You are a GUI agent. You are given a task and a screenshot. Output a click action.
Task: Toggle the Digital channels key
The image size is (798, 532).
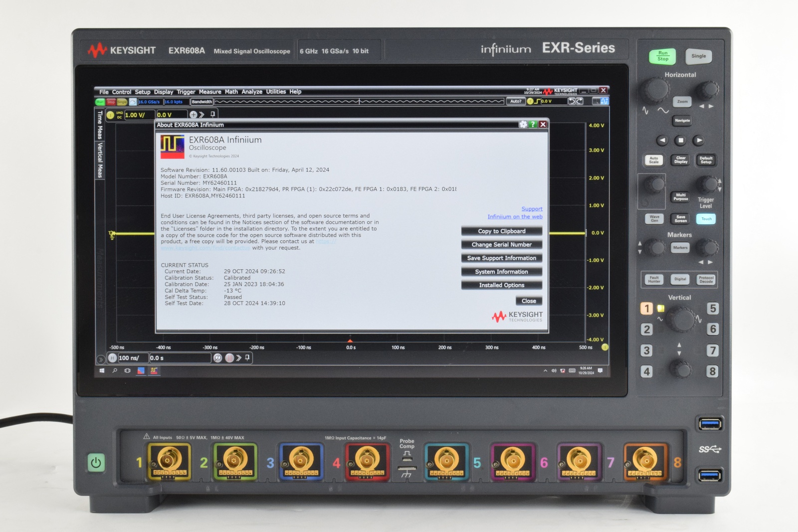click(680, 279)
